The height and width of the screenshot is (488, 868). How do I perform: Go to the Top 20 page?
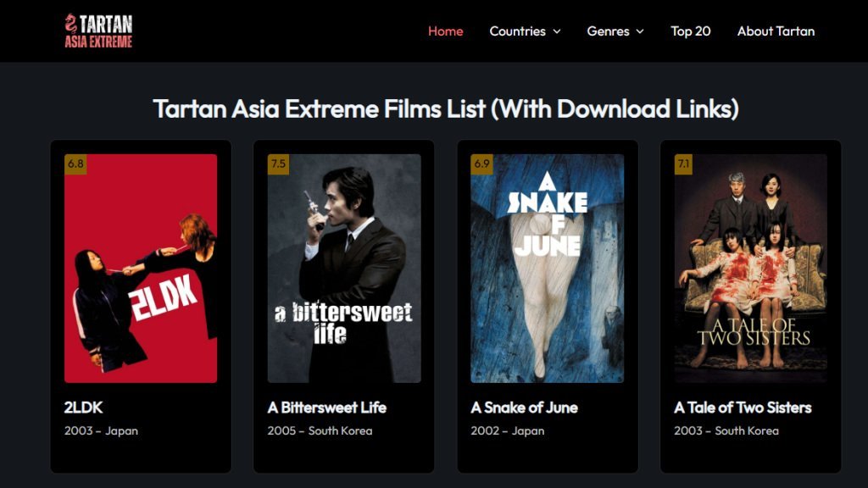(x=690, y=31)
